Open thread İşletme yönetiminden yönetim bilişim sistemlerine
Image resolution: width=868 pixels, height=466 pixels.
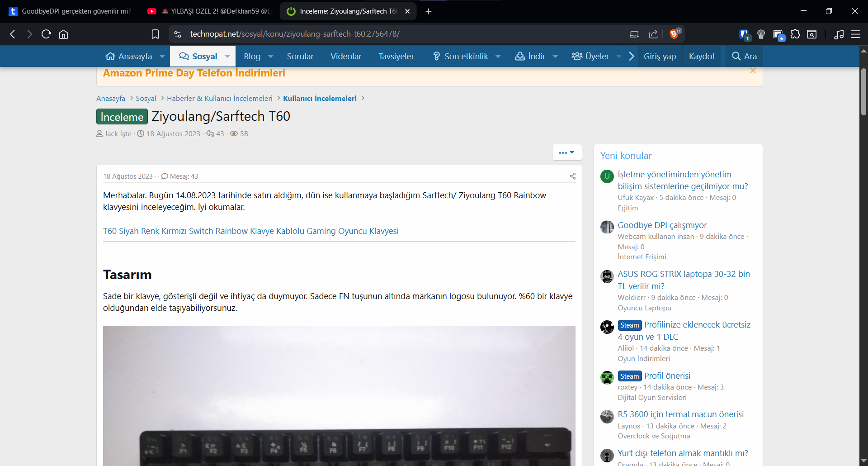click(683, 181)
